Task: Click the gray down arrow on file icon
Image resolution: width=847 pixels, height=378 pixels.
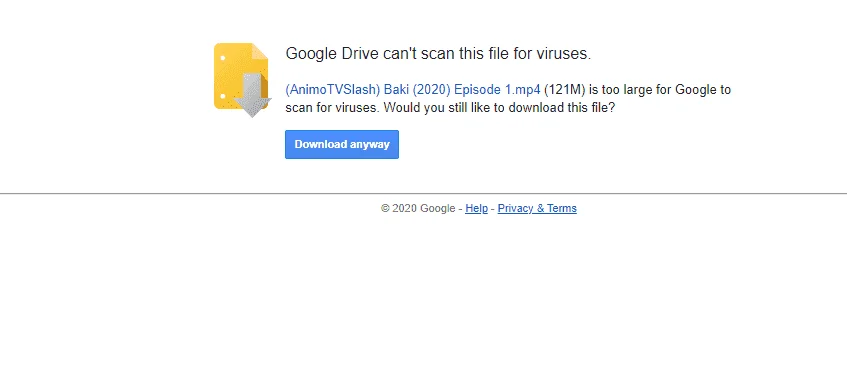Action: (x=252, y=95)
